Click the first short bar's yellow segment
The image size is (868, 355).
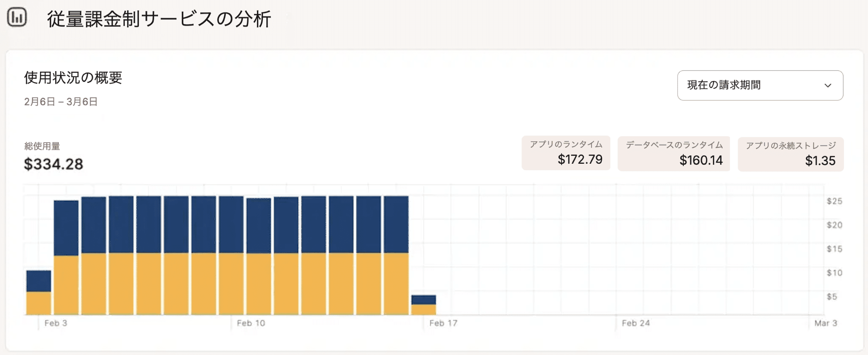tap(39, 303)
